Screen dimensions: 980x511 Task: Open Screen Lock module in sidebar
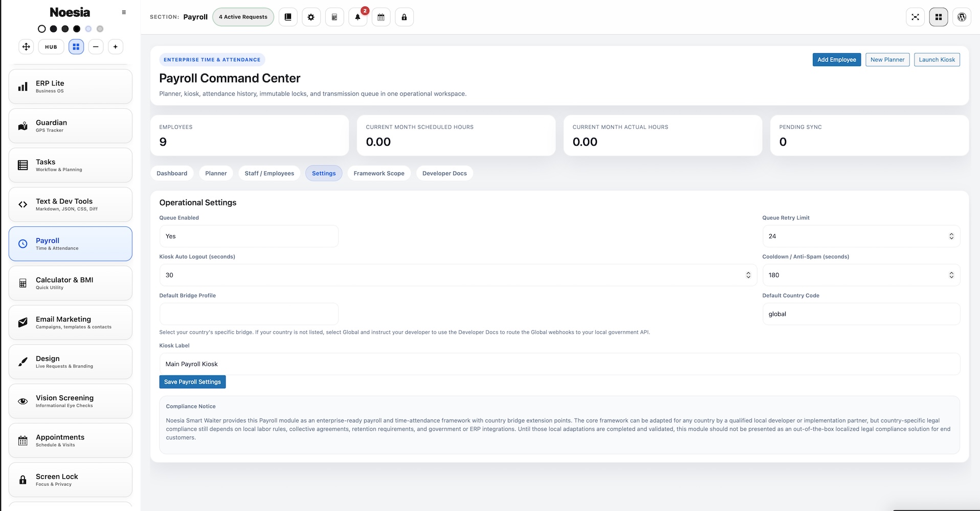click(x=71, y=480)
